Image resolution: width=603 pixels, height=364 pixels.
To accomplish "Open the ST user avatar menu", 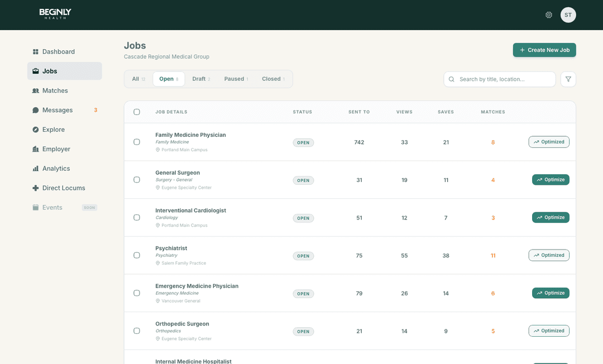I will pyautogui.click(x=568, y=15).
